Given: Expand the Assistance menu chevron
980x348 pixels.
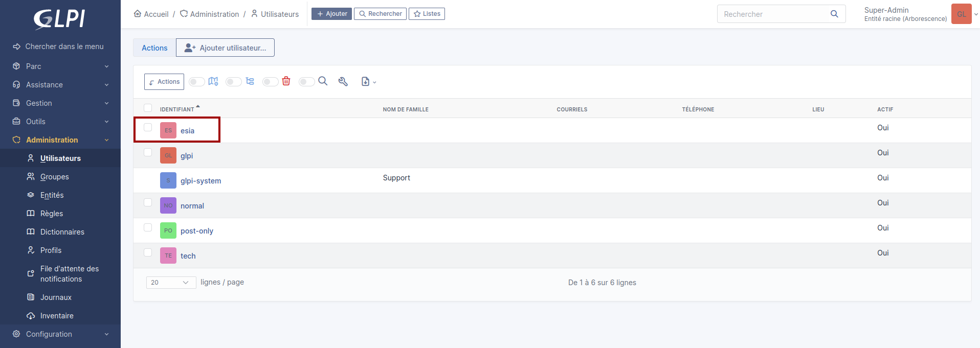Looking at the screenshot, I should pos(107,85).
